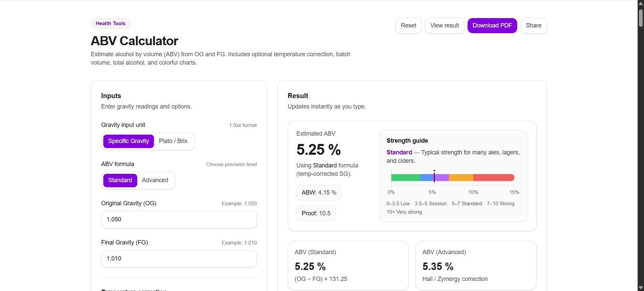The image size is (644, 291).
Task: Select the ABV (Advanced) result card
Action: pyautogui.click(x=476, y=266)
